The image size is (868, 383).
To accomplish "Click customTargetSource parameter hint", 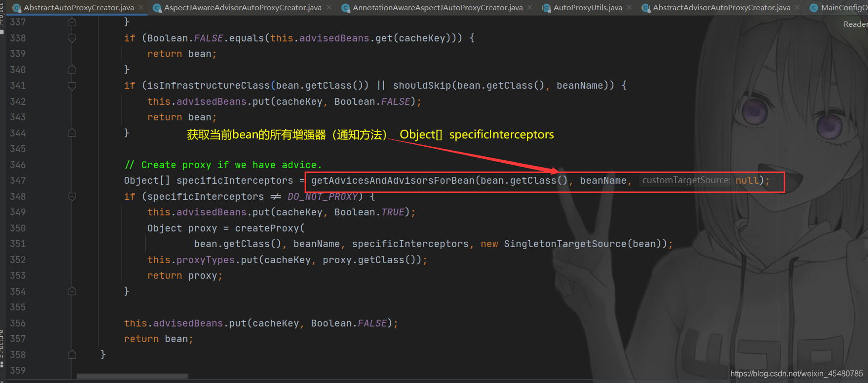I will tap(686, 180).
